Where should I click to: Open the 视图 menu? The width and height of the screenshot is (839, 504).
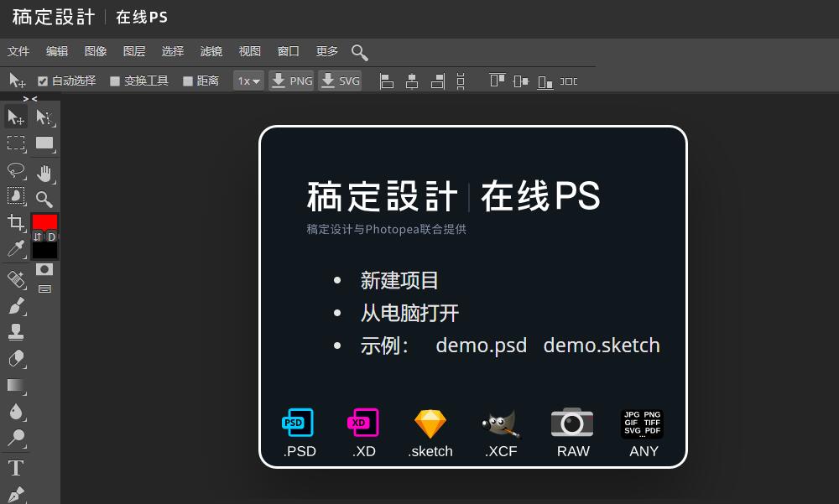tap(249, 51)
